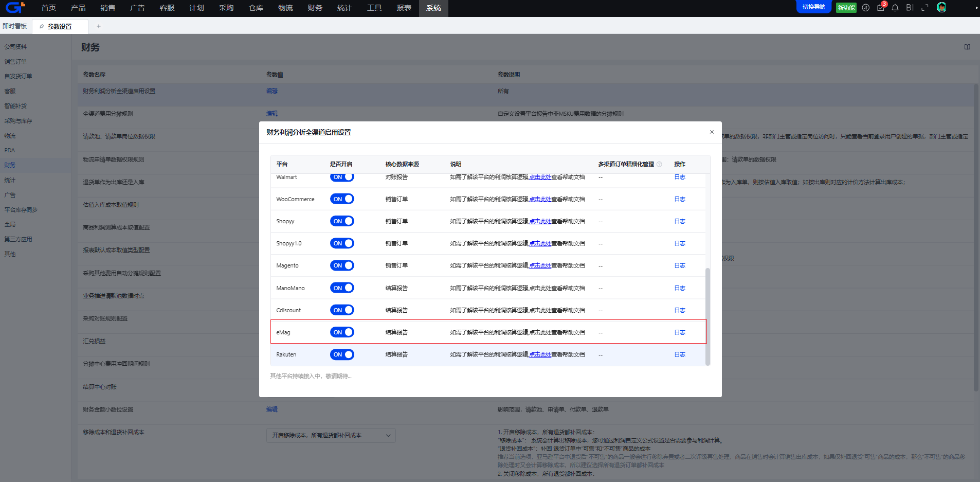This screenshot has width=980, height=482.
Task: Click the main page vertical scrollbar
Action: coord(976,237)
